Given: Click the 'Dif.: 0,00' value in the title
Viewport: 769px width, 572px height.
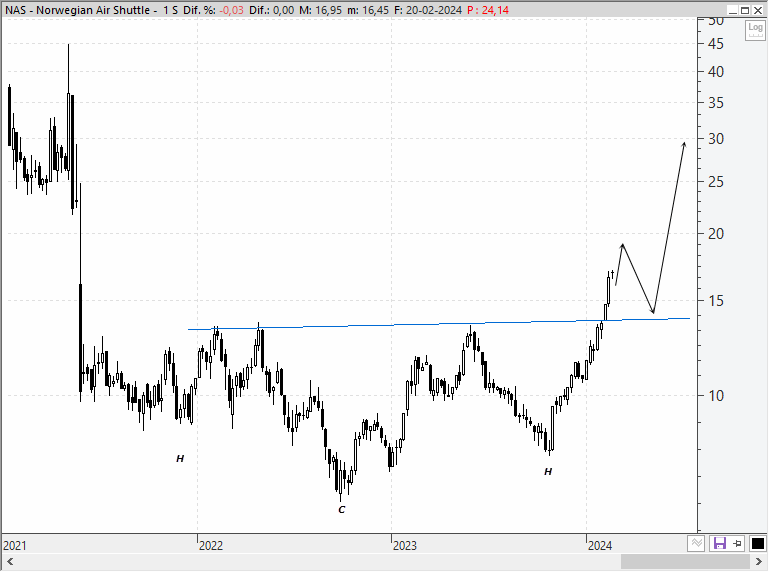Looking at the screenshot, I should click(272, 10).
